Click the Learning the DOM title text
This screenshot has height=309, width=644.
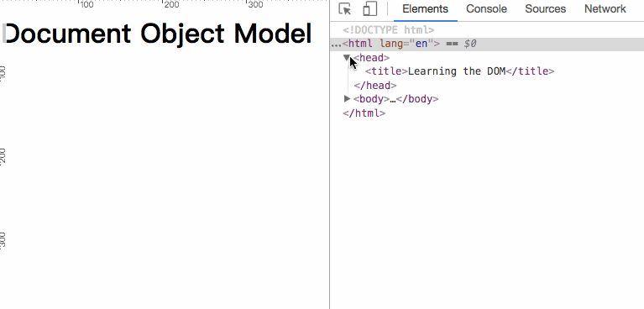coord(457,71)
